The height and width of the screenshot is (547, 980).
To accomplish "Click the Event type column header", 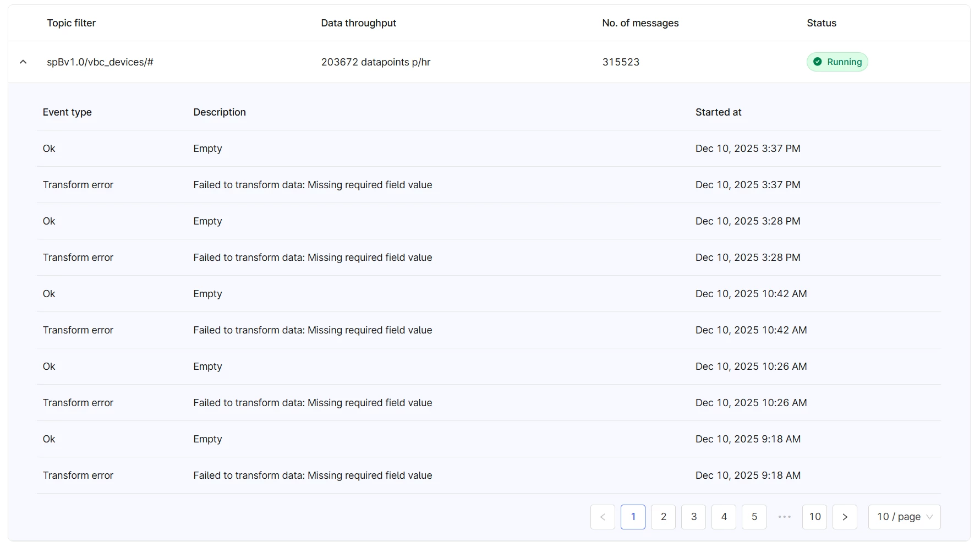I will [67, 112].
